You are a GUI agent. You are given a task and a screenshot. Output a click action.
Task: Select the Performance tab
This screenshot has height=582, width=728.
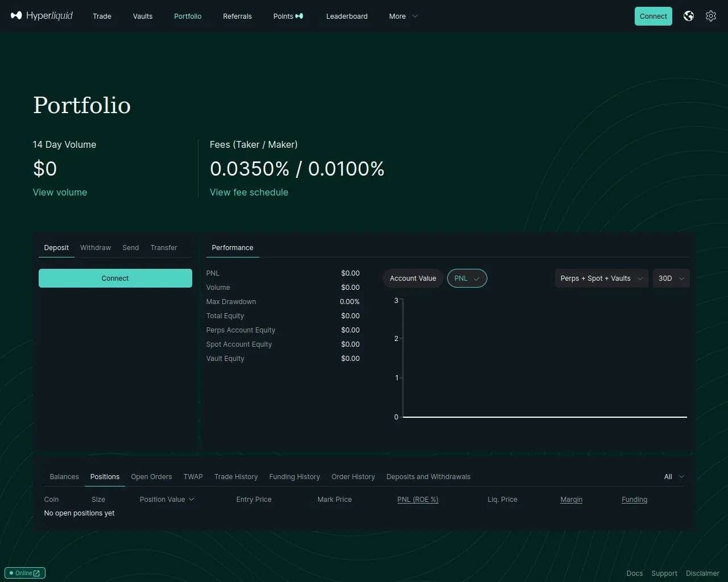pyautogui.click(x=233, y=248)
